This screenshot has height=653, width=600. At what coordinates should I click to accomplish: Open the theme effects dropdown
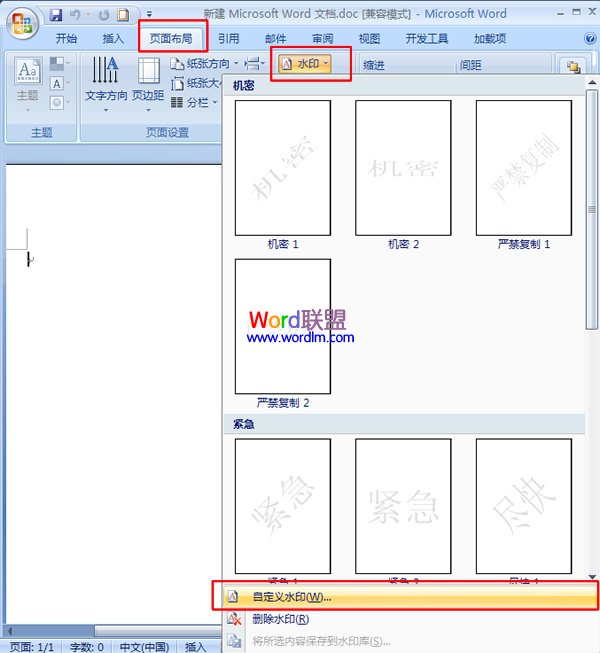60,102
